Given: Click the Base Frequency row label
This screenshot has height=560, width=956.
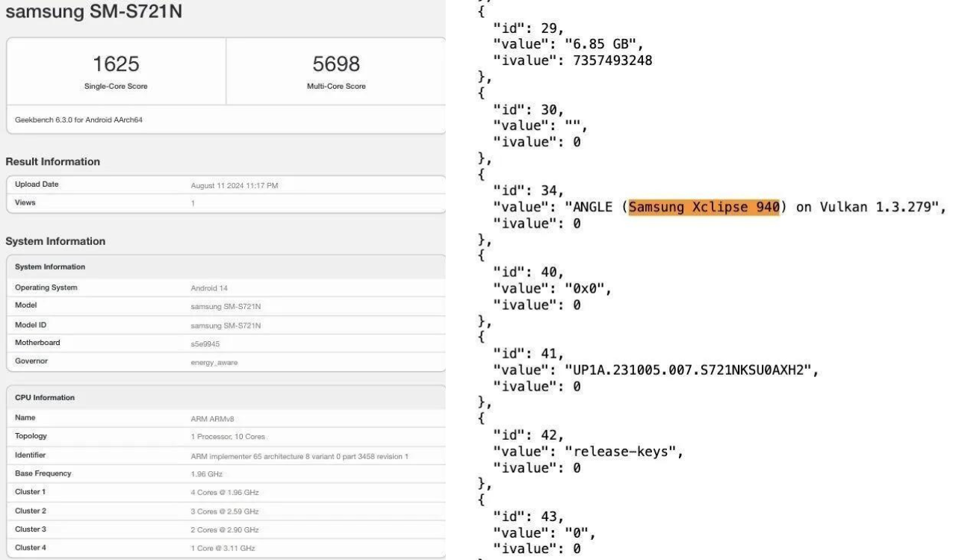Looking at the screenshot, I should click(x=42, y=473).
